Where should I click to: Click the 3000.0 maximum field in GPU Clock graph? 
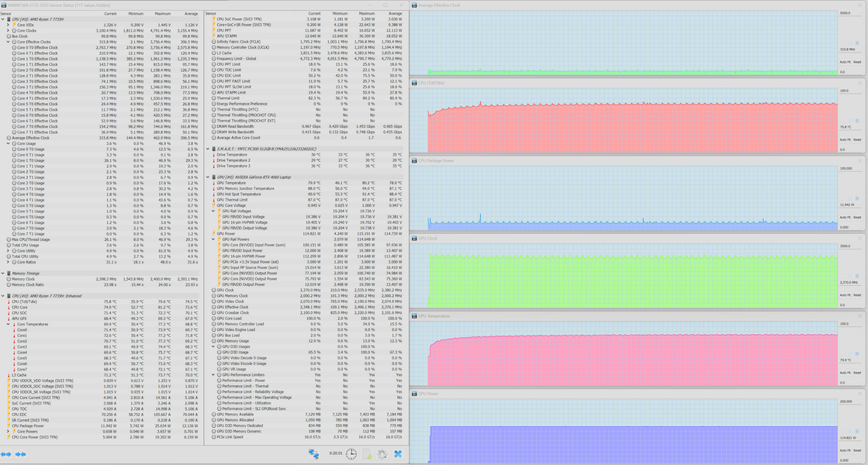click(x=850, y=246)
